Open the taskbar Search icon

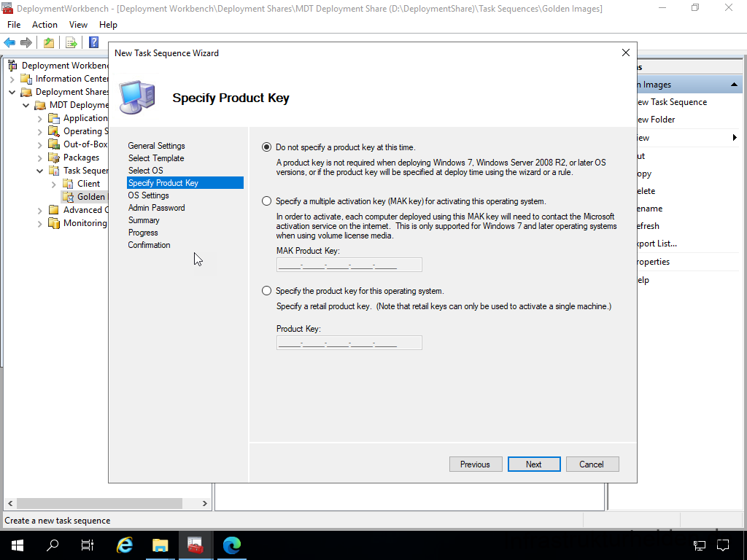53,545
